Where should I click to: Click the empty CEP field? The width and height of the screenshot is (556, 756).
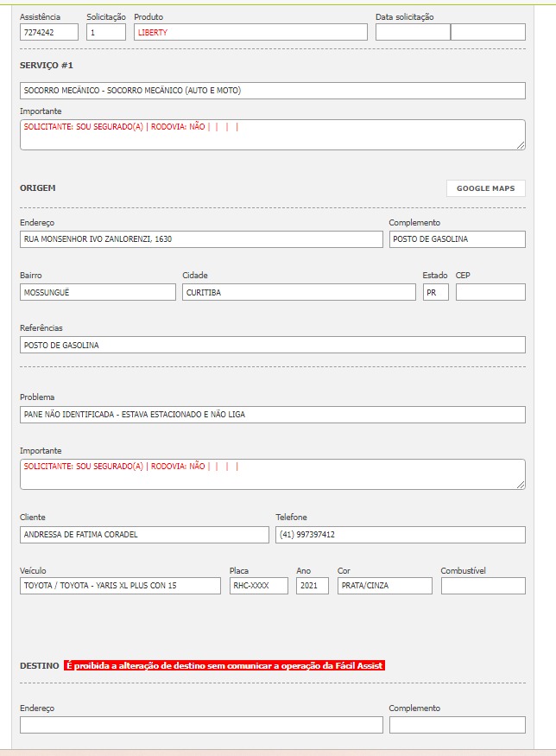(x=490, y=292)
